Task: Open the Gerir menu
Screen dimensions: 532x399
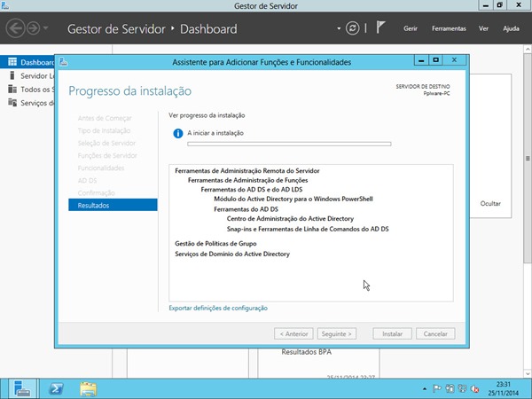Action: [x=411, y=28]
